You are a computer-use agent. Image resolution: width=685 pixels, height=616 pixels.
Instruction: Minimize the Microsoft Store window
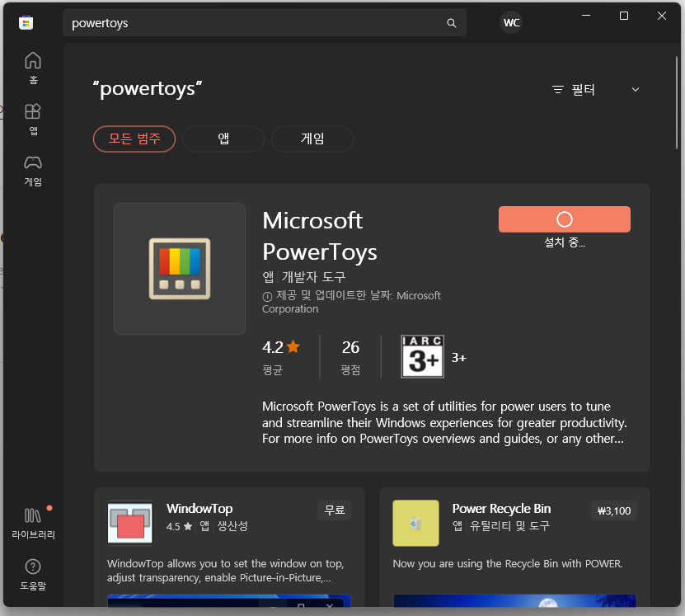586,16
